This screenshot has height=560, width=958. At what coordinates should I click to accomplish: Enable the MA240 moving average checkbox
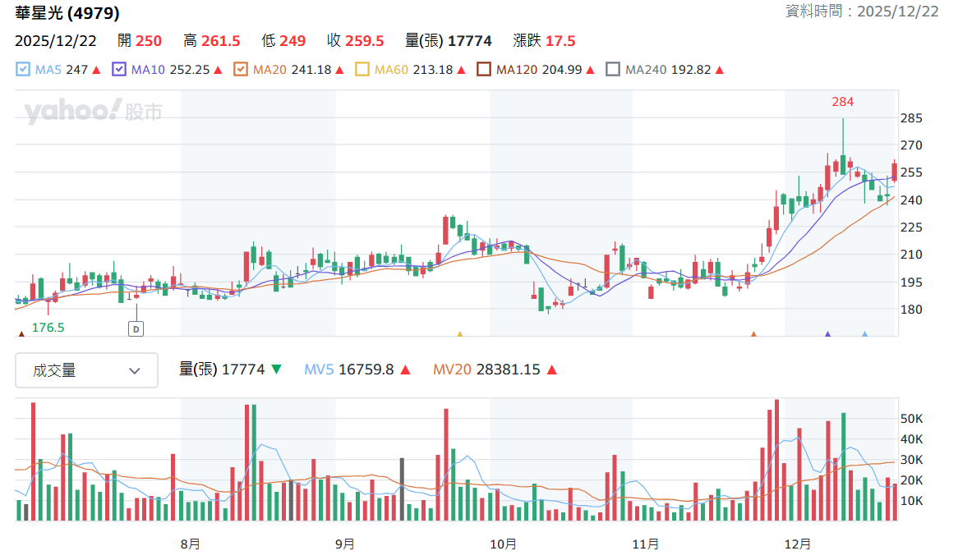click(613, 70)
